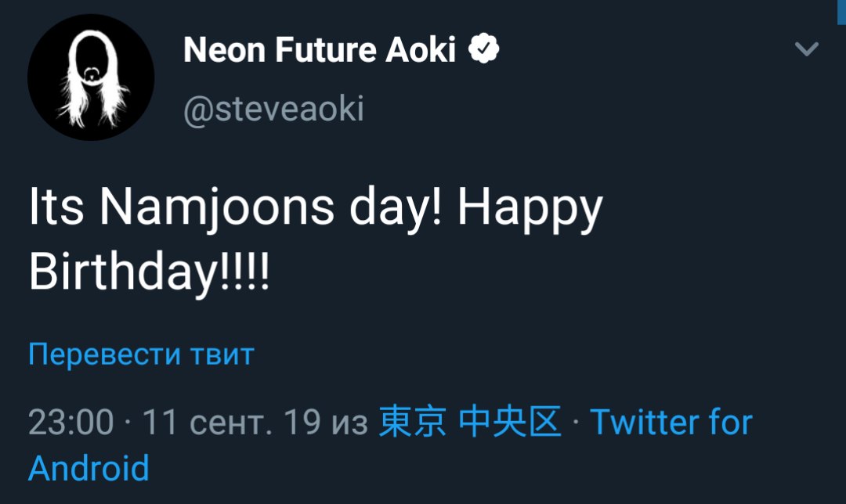Open the Twitter for Android source link

tap(671, 423)
